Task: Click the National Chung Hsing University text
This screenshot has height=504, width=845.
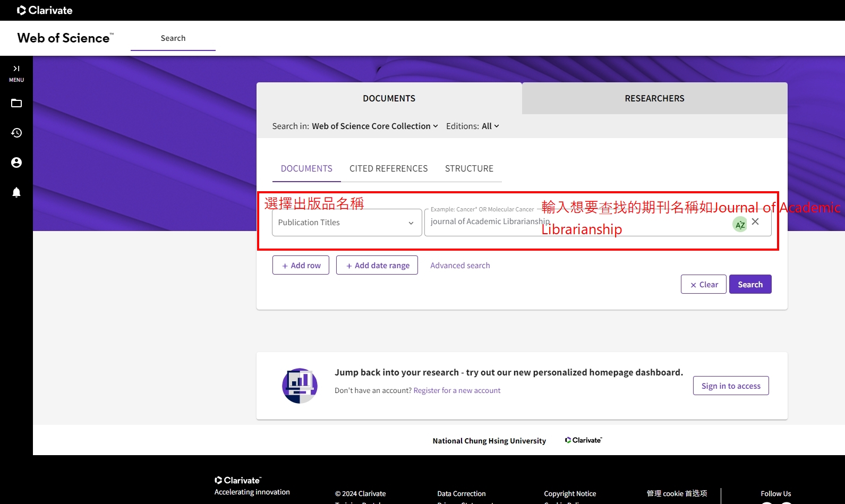Action: pyautogui.click(x=489, y=441)
